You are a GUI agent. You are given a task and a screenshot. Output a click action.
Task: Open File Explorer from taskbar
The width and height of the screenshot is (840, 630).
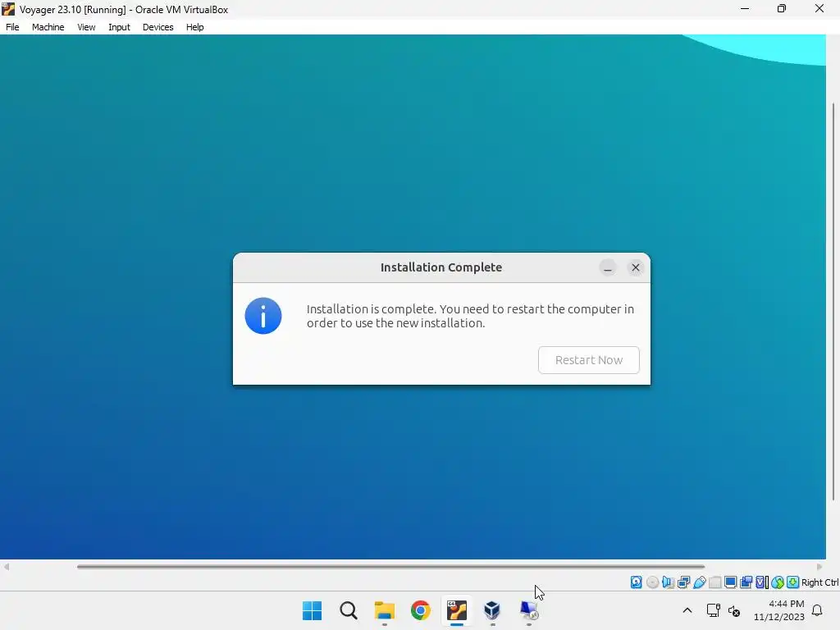click(x=384, y=610)
